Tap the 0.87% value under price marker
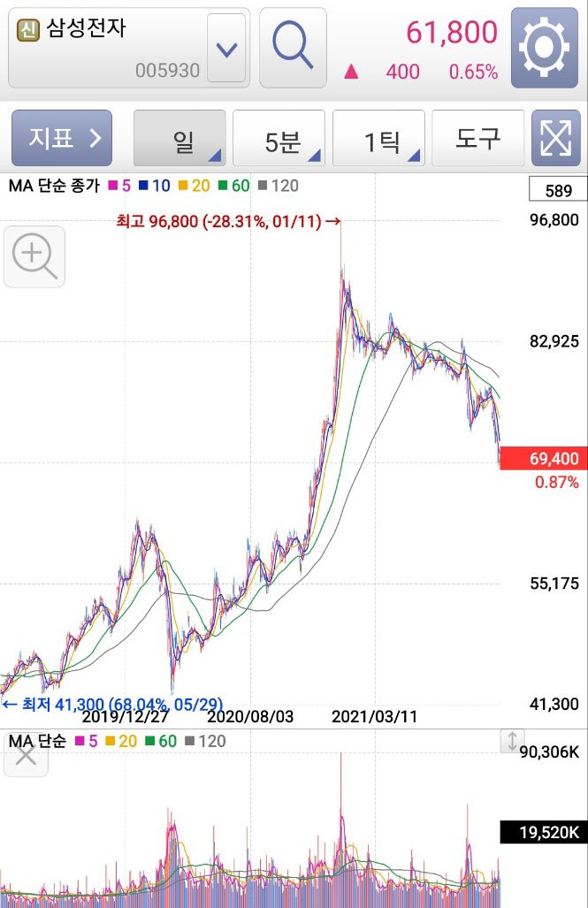This screenshot has height=908, width=588. (x=557, y=482)
